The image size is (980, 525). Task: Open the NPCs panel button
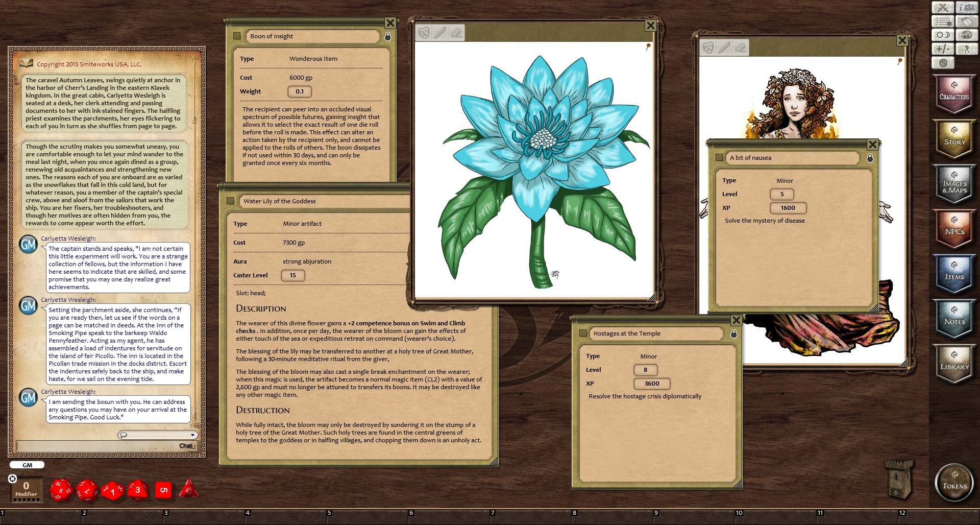pyautogui.click(x=953, y=230)
